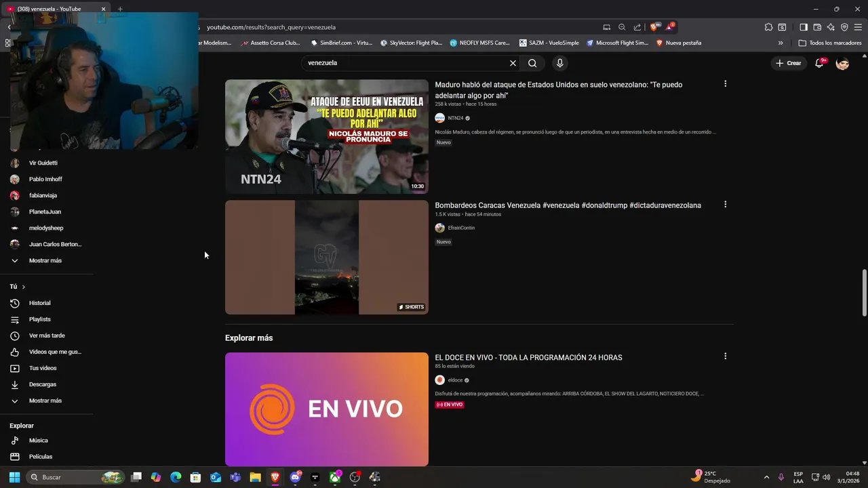The width and height of the screenshot is (868, 488).
Task: Show hidden system tray icons chevron
Action: (766, 477)
